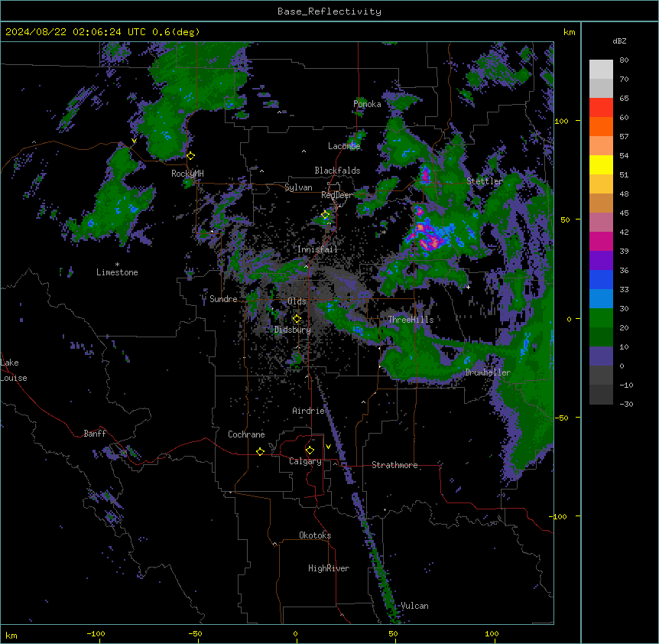
Task: Click the Blackfalds label
Action: [x=337, y=171]
